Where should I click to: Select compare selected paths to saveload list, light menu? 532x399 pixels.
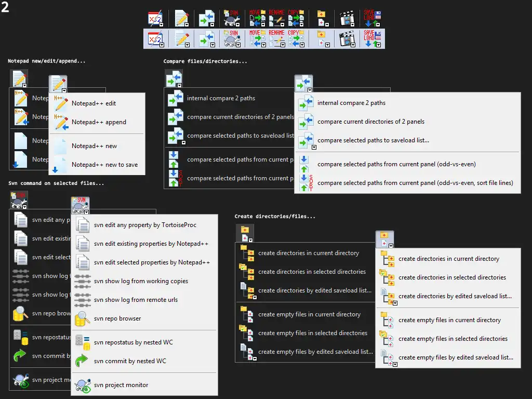click(x=407, y=140)
